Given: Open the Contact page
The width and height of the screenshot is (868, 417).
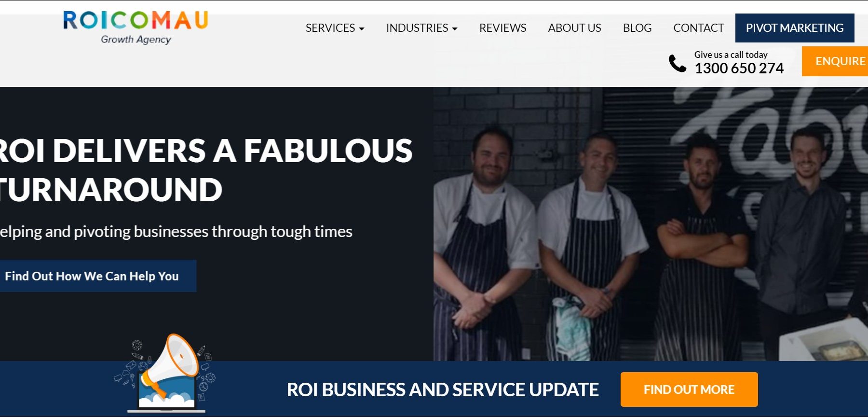Looking at the screenshot, I should point(699,28).
